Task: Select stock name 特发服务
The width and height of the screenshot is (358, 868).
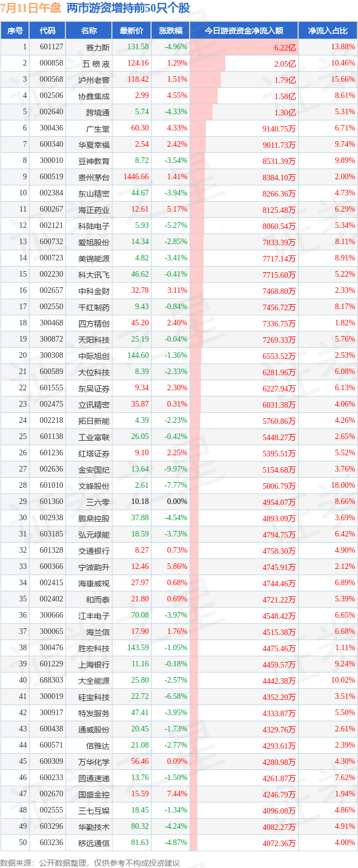Action: click(94, 713)
